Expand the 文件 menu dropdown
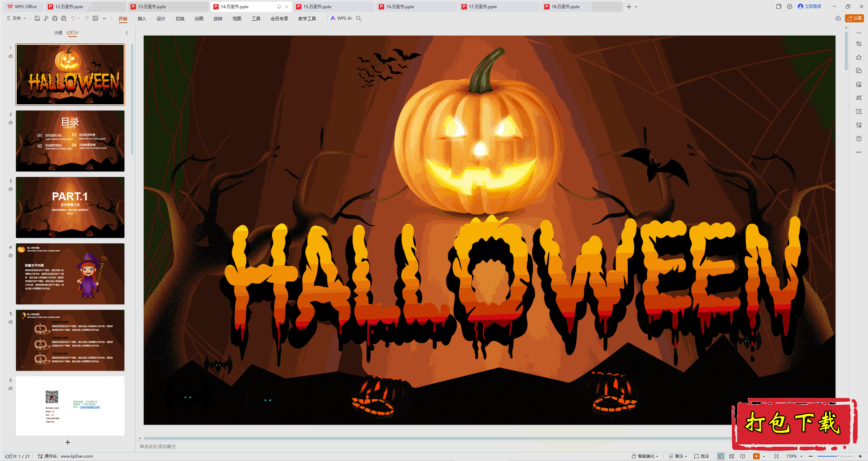Image resolution: width=868 pixels, height=461 pixels. point(16,18)
